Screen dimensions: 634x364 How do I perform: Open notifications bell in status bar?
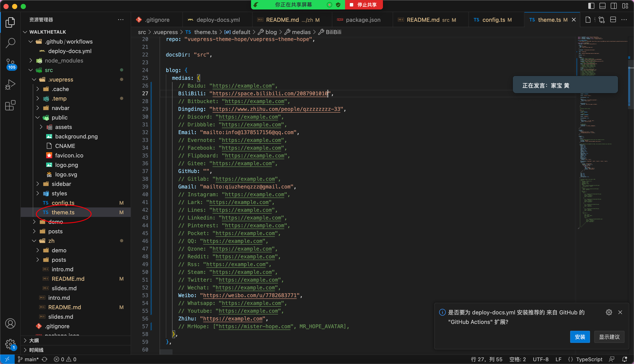pos(625,359)
